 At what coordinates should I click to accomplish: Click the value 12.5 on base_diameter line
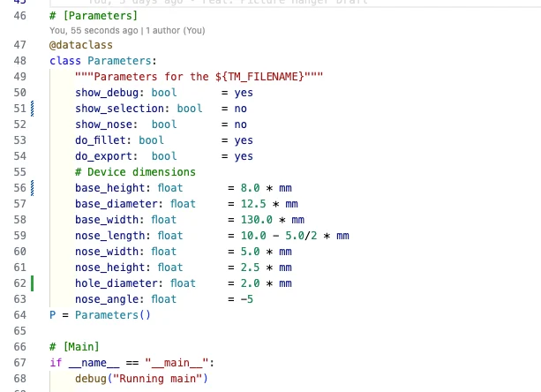(x=253, y=204)
